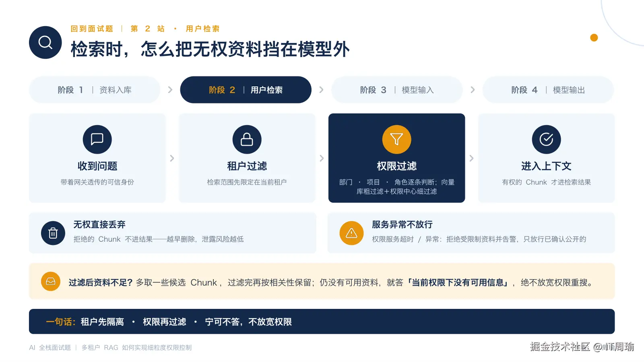Click the check-circle icon above 进入上下文
The height and width of the screenshot is (362, 644).
click(x=546, y=139)
